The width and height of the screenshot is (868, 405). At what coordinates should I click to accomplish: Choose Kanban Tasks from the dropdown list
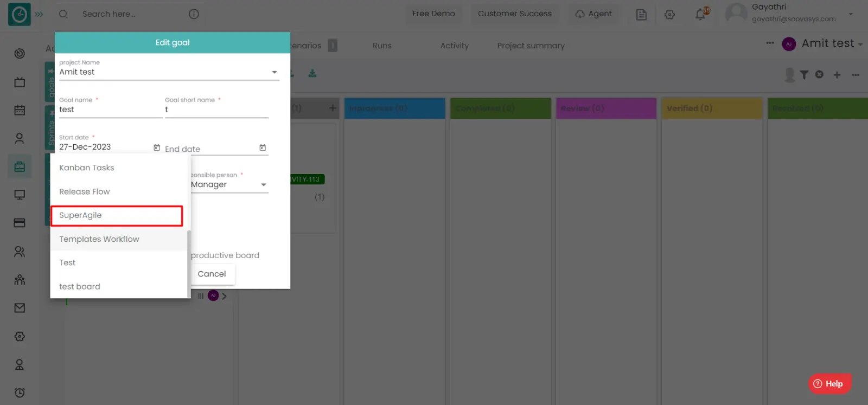click(x=120, y=168)
